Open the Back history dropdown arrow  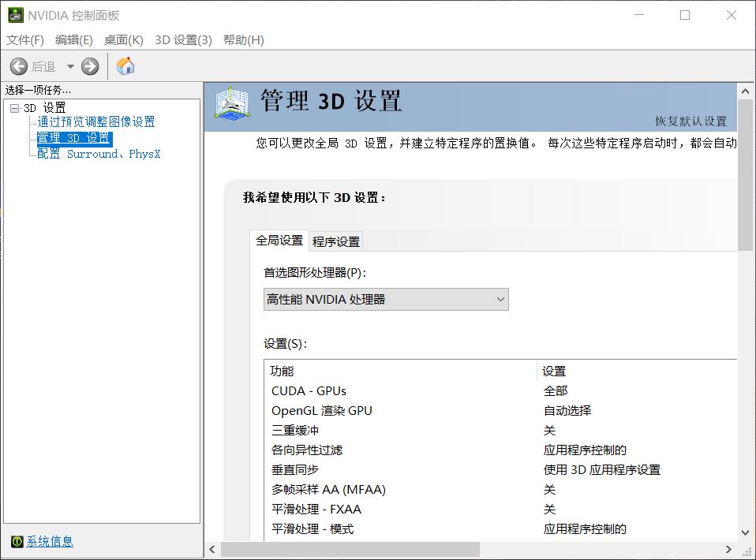click(x=70, y=66)
